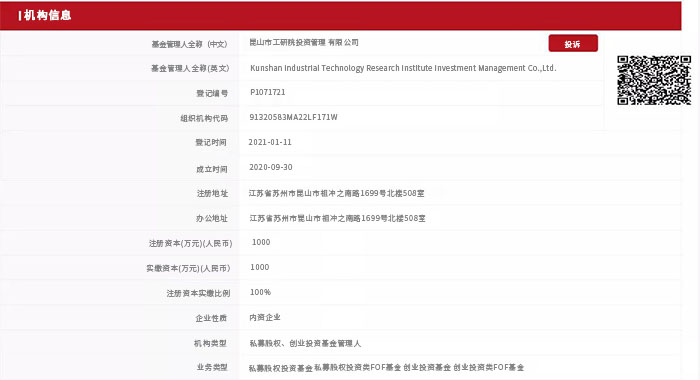Click the registration date 2021-01-11

[270, 142]
